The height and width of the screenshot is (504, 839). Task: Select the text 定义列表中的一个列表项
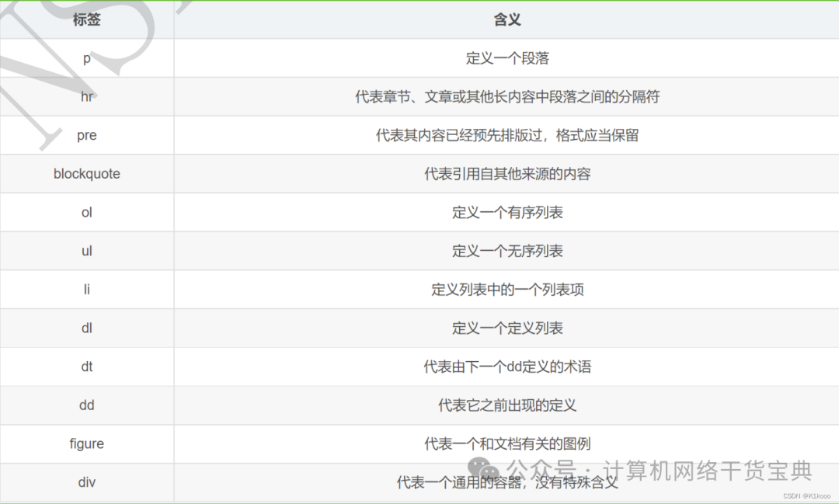507,290
